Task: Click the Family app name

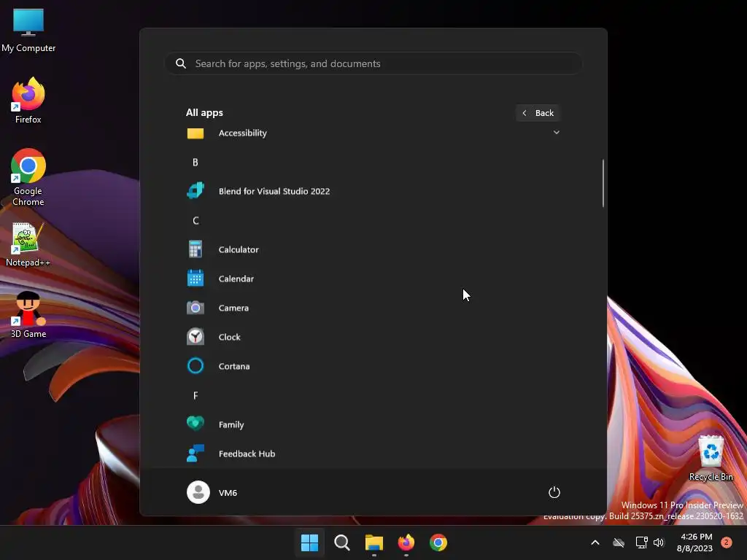Action: [231, 425]
